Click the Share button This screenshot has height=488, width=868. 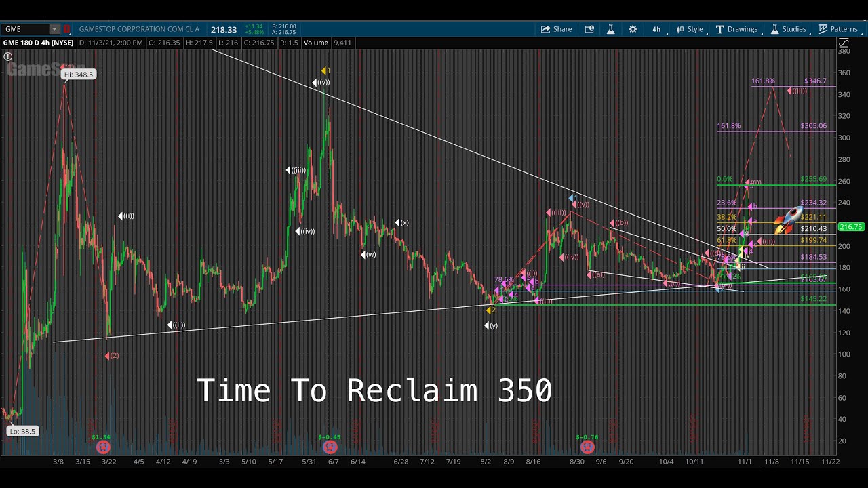556,29
